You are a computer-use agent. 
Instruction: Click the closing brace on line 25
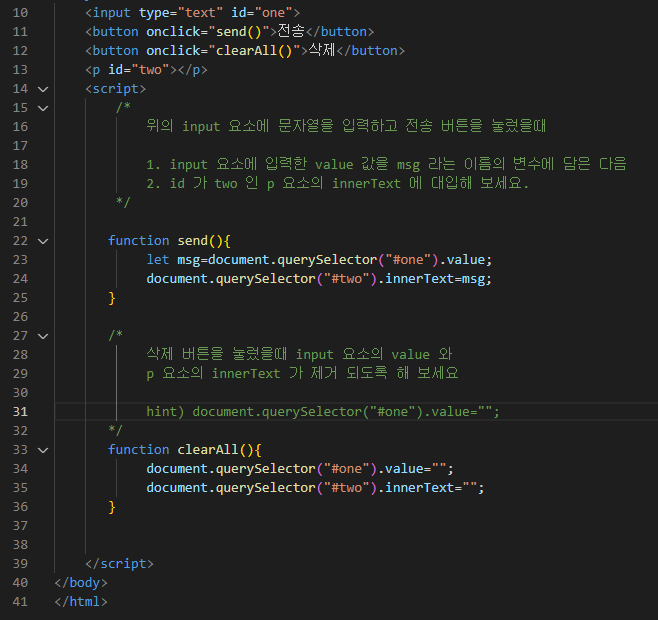coord(112,298)
